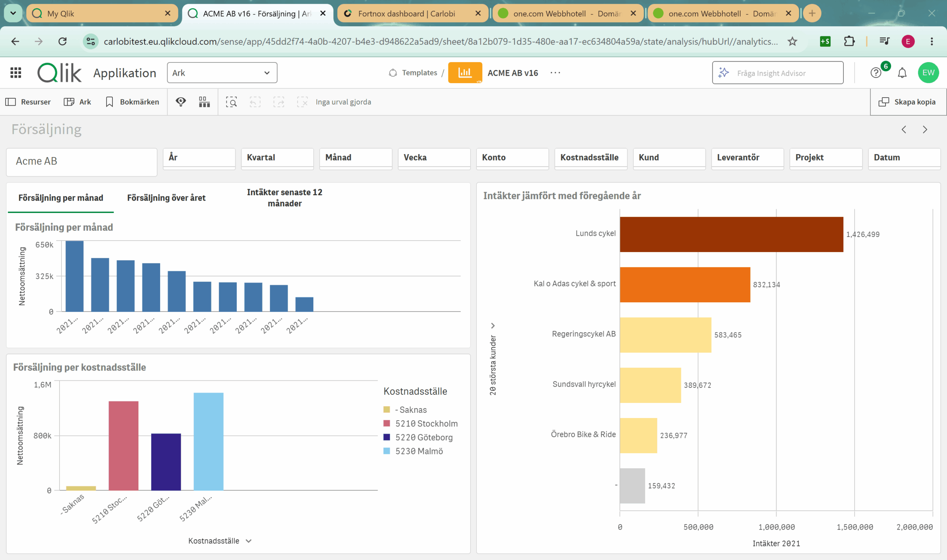Image resolution: width=947 pixels, height=560 pixels.
Task: Switch to the My Qlik browser tab
Action: tap(101, 14)
